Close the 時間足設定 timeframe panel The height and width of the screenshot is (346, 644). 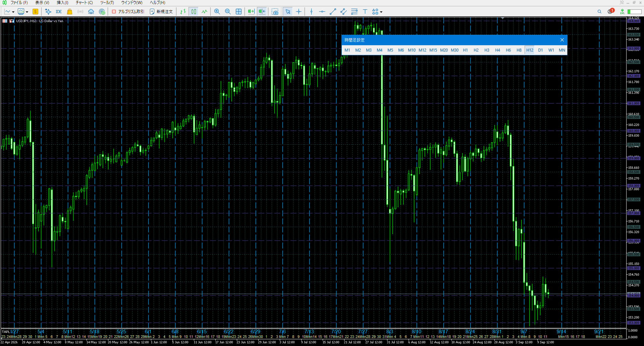562,40
